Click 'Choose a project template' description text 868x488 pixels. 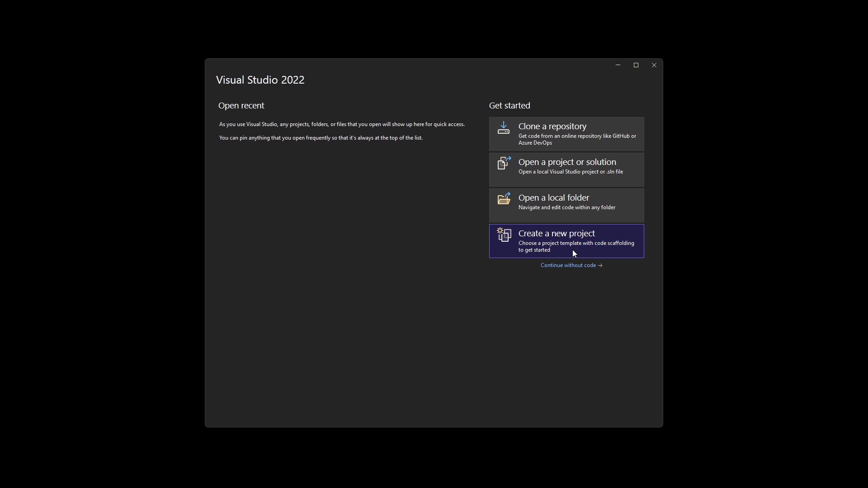pos(576,246)
